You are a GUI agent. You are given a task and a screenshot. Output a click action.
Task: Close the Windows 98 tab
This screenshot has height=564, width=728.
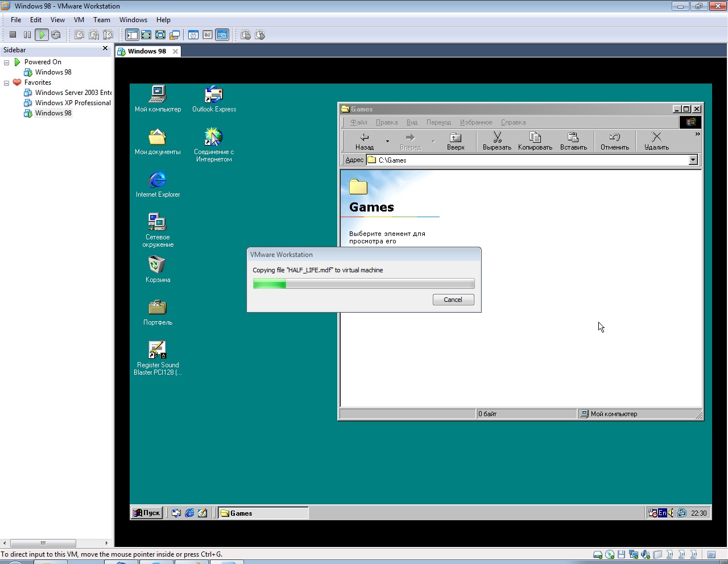175,51
